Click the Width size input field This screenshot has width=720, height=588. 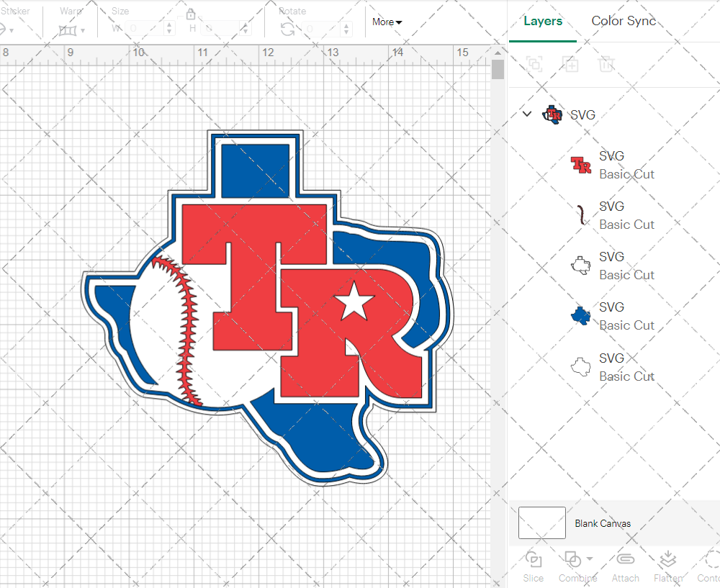click(x=145, y=29)
